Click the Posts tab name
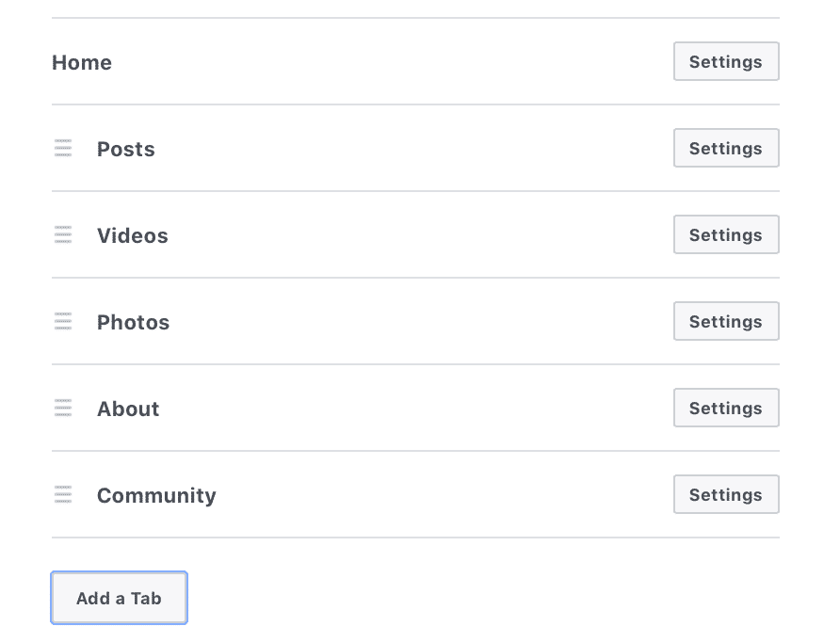 tap(126, 150)
